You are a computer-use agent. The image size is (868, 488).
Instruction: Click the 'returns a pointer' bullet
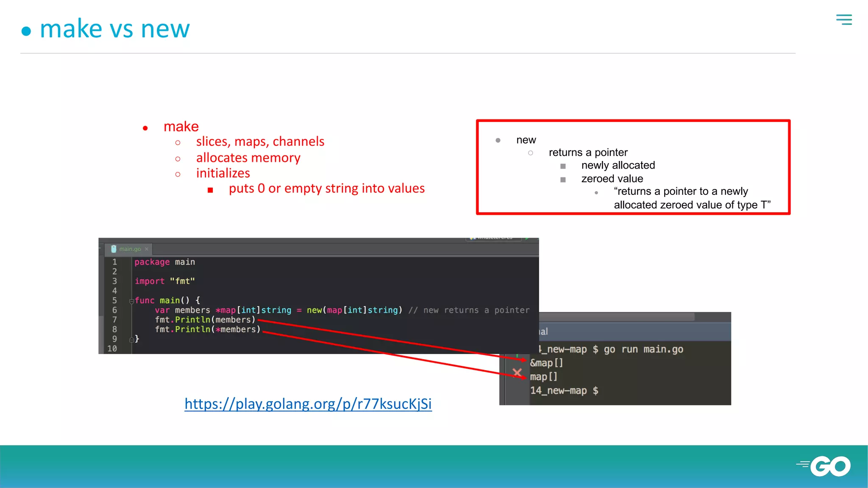588,152
